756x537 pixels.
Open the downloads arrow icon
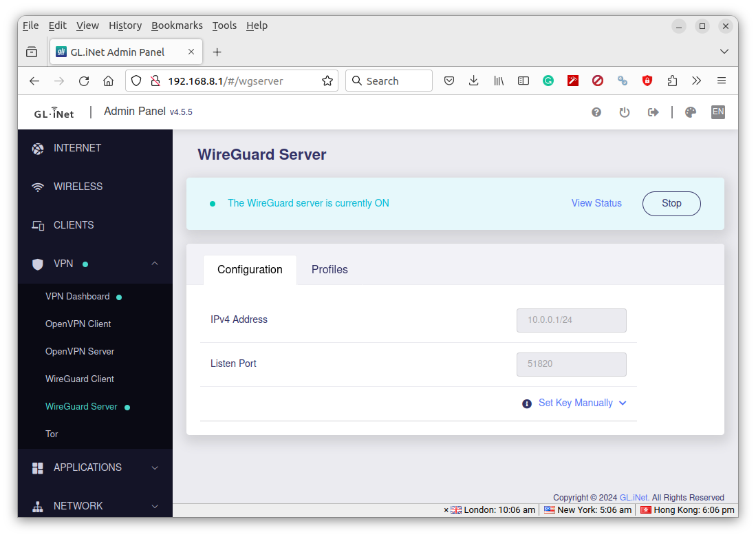coord(473,81)
